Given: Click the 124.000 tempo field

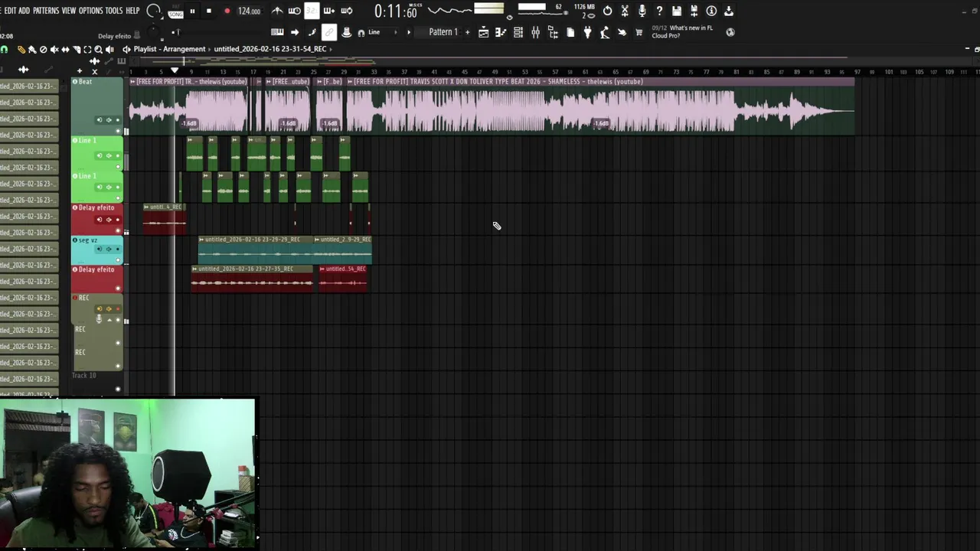Looking at the screenshot, I should [249, 11].
